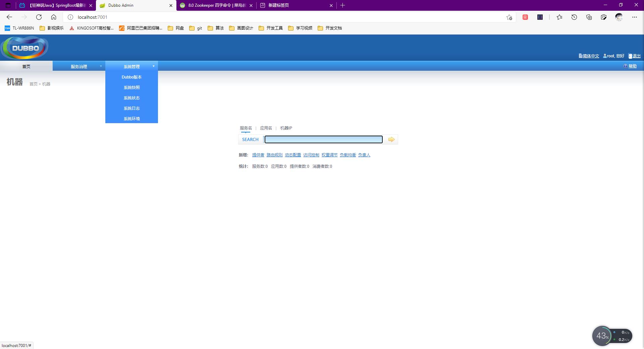Switch to 新建标签页 browser tab
The image size is (644, 349).
tap(297, 5)
